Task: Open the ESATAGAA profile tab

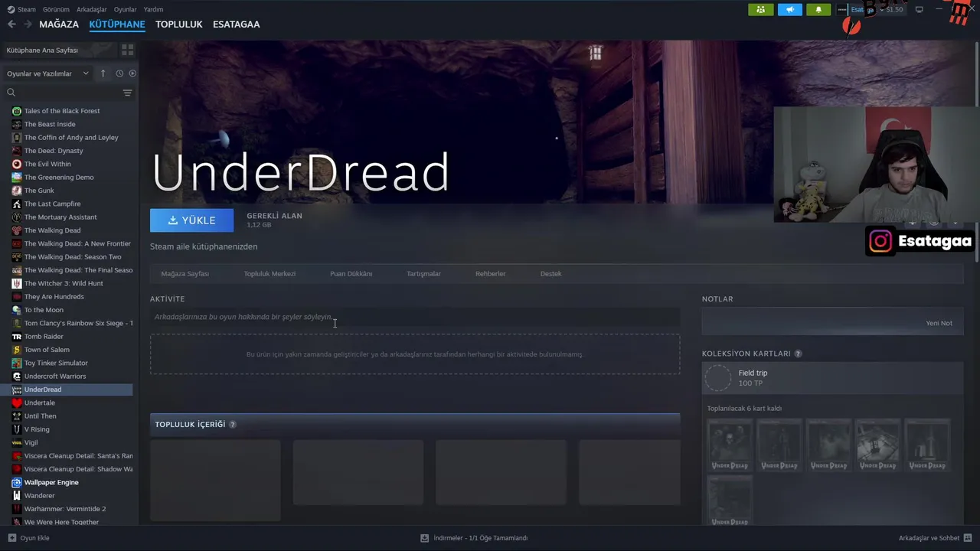Action: [236, 24]
